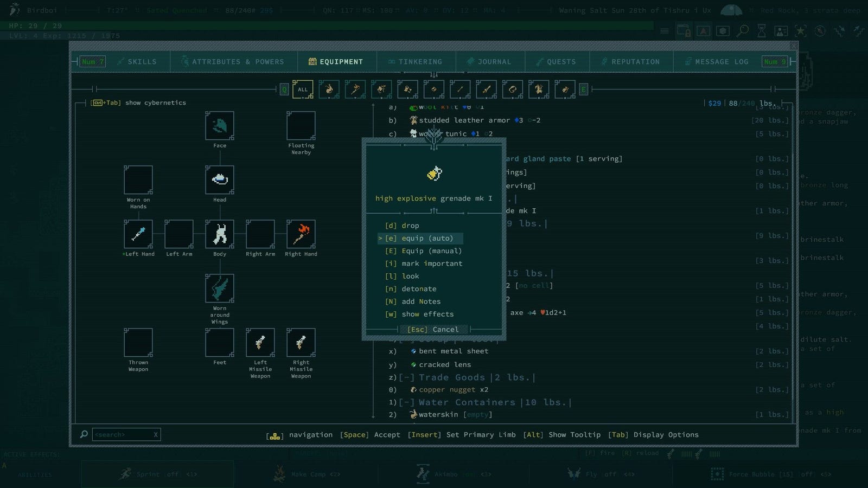This screenshot has height=488, width=868.
Task: Select the Left Missile Weapon slot
Action: (x=260, y=342)
